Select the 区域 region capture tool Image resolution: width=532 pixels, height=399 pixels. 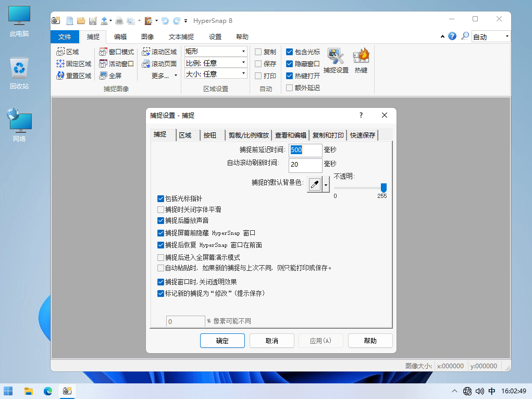coord(68,52)
